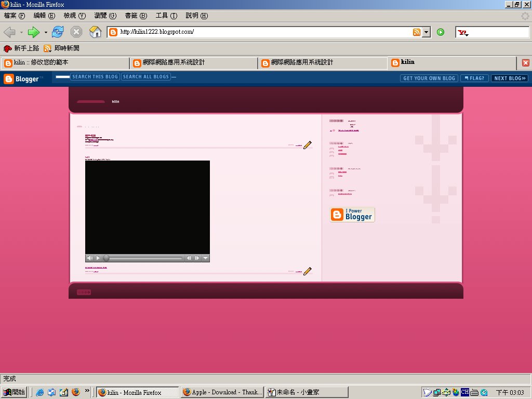
Task: Click the Outlook Express quick launch icon
Action: pyautogui.click(x=51, y=392)
